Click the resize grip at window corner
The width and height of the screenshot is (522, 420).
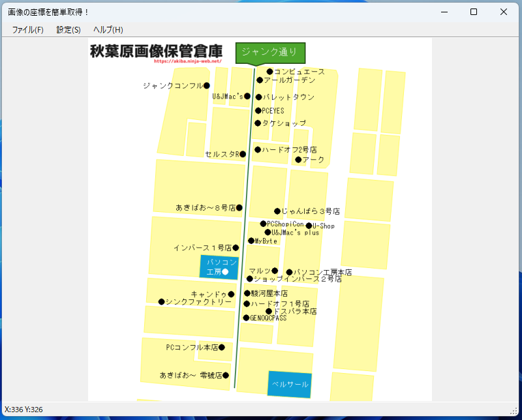[x=515, y=411]
